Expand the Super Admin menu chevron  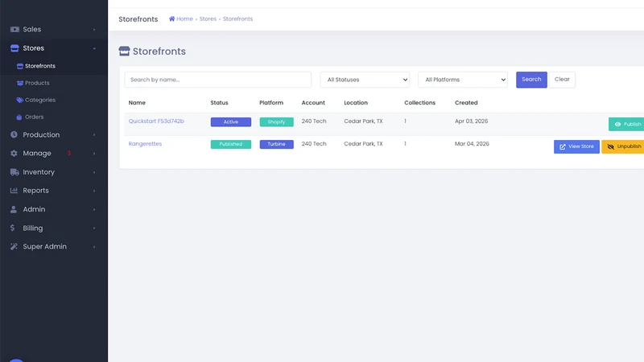click(x=94, y=247)
